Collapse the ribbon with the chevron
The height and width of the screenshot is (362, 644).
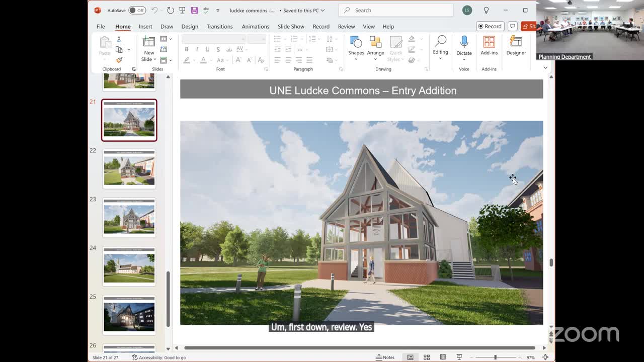pos(545,68)
